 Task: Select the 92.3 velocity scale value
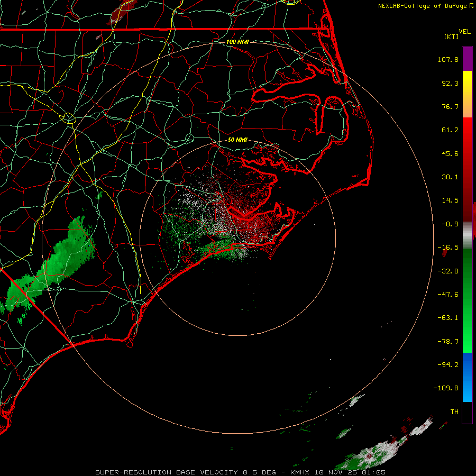click(450, 83)
